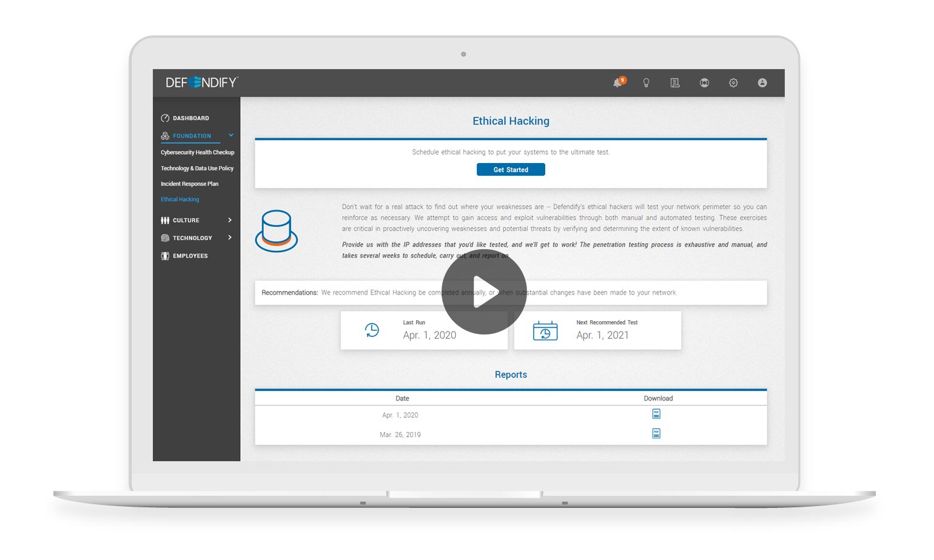Open the user account profile icon
The image size is (934, 560).
pyautogui.click(x=762, y=83)
